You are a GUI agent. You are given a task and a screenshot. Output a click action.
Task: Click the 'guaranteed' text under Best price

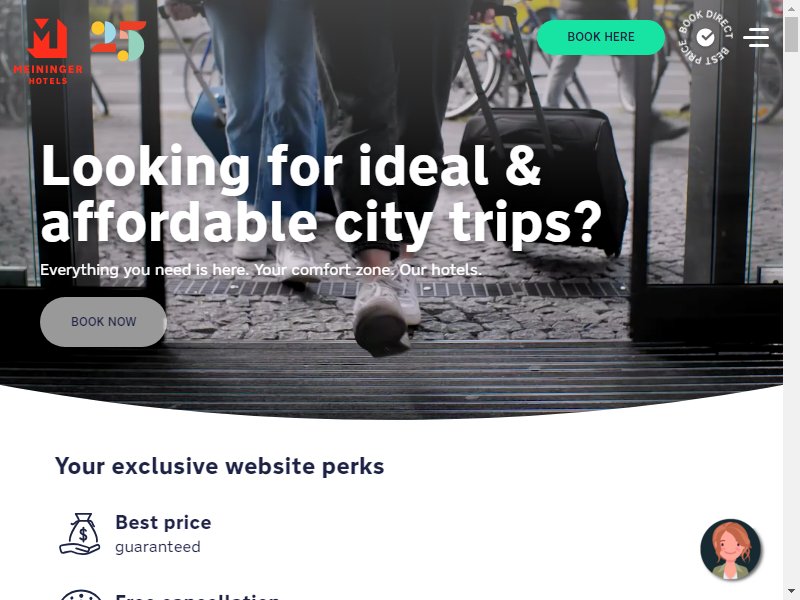tap(158, 547)
